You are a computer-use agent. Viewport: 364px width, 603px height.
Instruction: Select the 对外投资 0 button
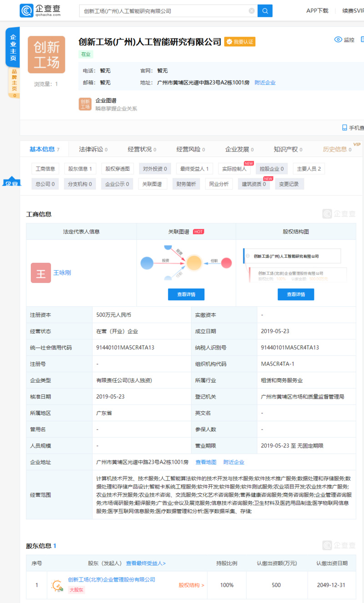pos(155,169)
